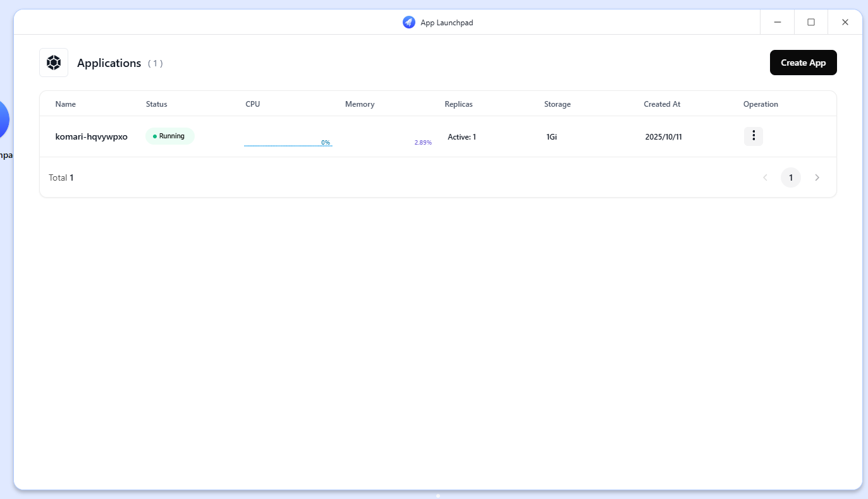This screenshot has width=868, height=499.
Task: Go to the next page with right chevron
Action: 817,177
